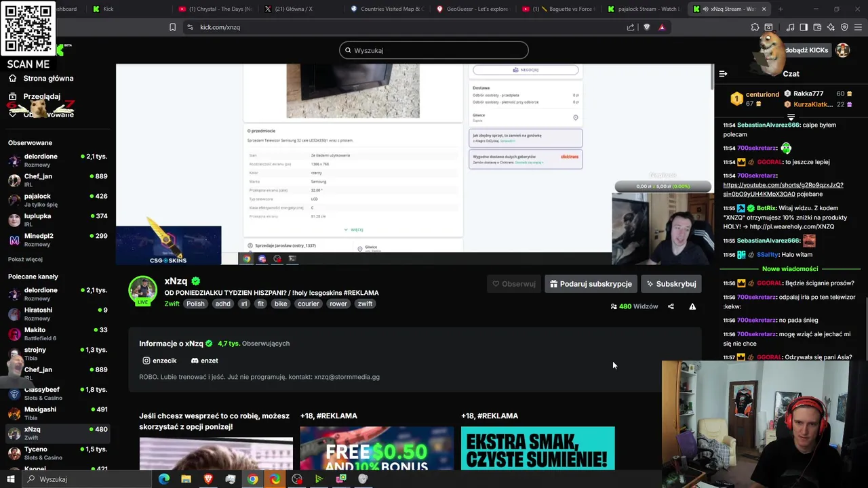Switch to GeoGuessr tab
This screenshot has width=868, height=488.
pos(473,9)
